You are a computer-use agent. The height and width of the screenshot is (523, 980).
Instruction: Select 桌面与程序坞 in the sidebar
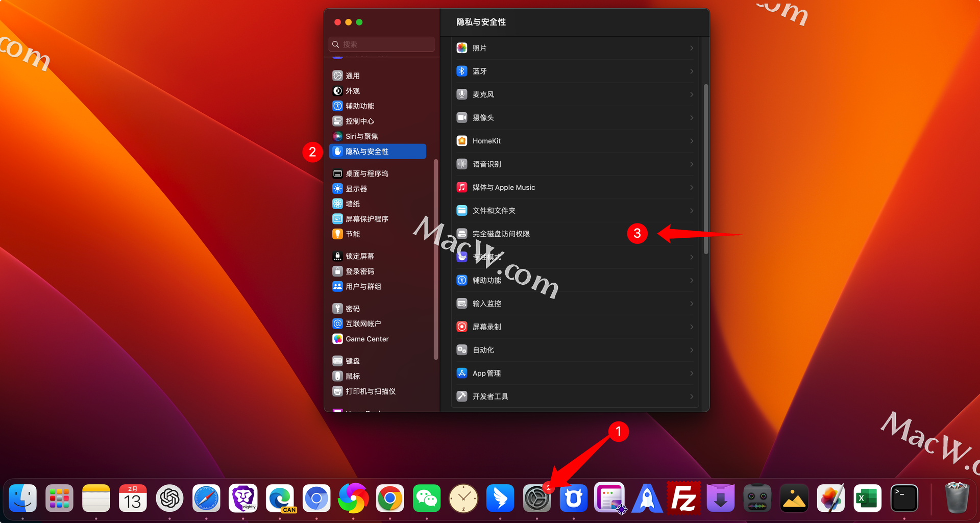(x=378, y=173)
